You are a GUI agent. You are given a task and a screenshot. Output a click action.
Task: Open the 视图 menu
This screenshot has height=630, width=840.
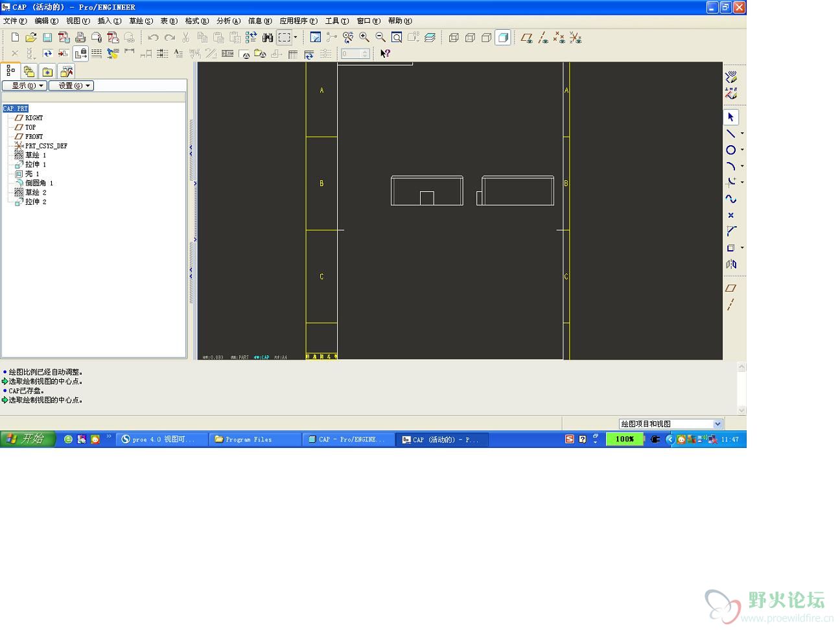coord(78,21)
